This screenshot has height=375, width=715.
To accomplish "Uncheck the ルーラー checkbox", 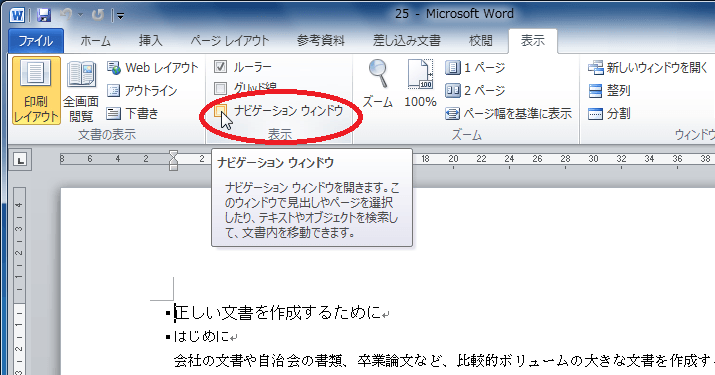I will click(220, 67).
